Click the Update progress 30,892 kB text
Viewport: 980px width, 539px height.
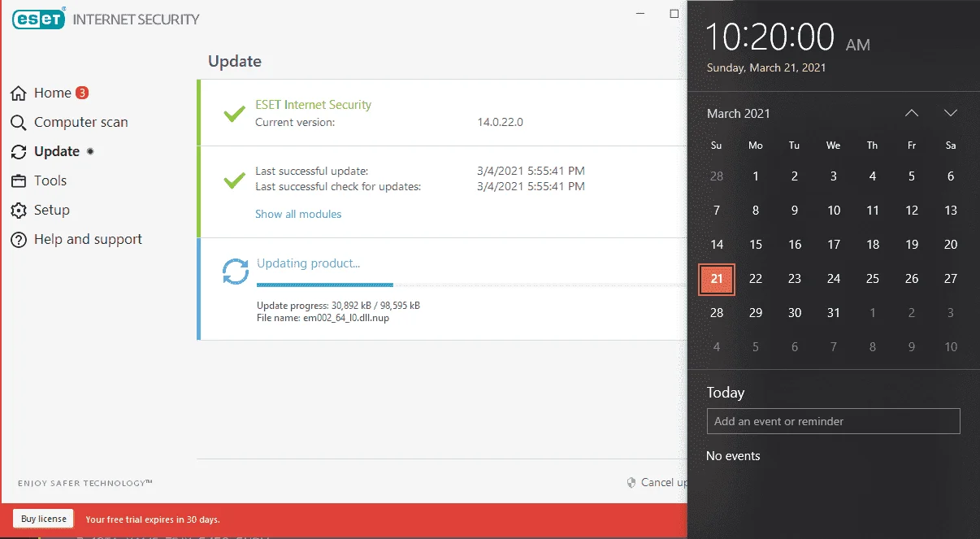(338, 306)
